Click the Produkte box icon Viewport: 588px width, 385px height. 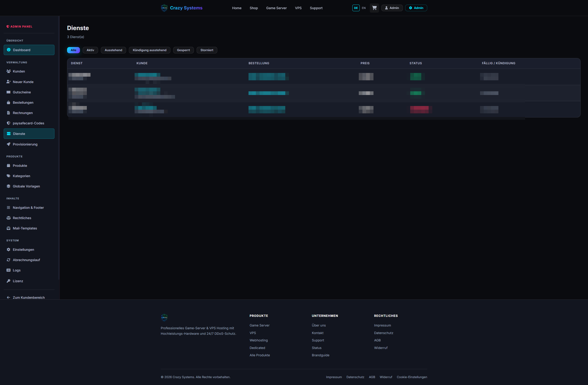(8, 166)
